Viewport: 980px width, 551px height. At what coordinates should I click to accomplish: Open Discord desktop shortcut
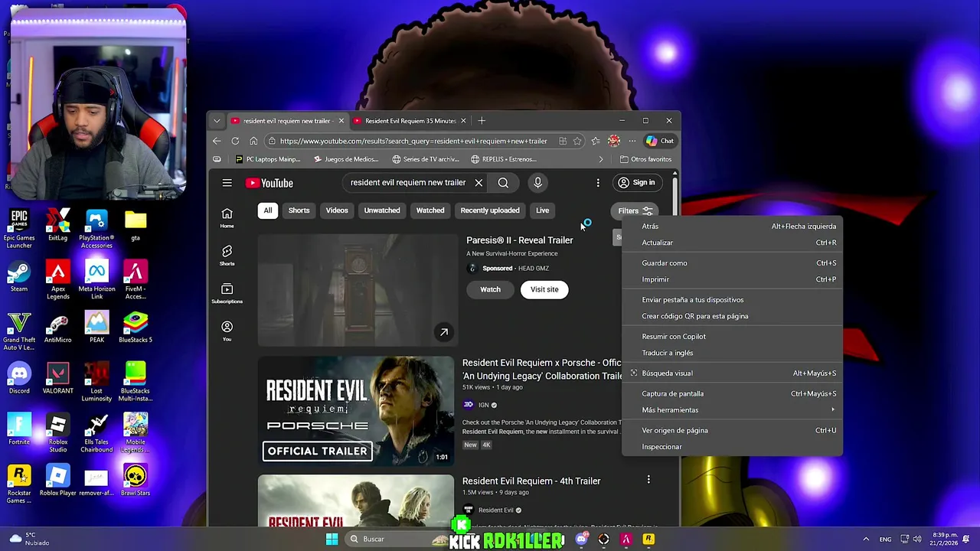(19, 379)
